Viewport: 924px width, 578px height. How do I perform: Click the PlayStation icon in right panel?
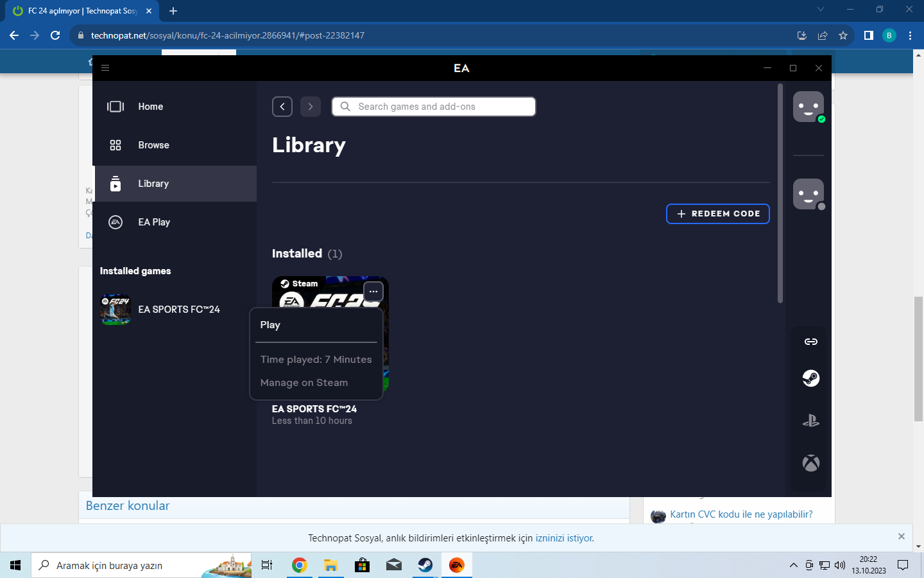[811, 421]
